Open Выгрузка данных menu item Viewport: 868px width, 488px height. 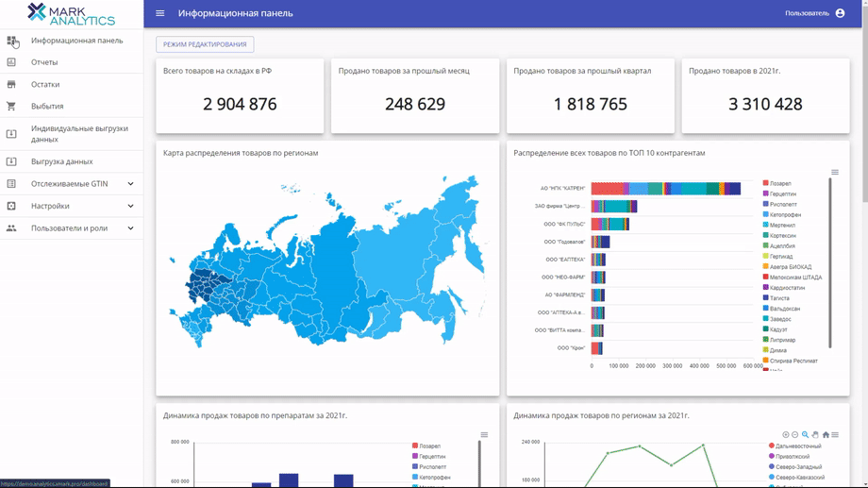[x=72, y=161]
